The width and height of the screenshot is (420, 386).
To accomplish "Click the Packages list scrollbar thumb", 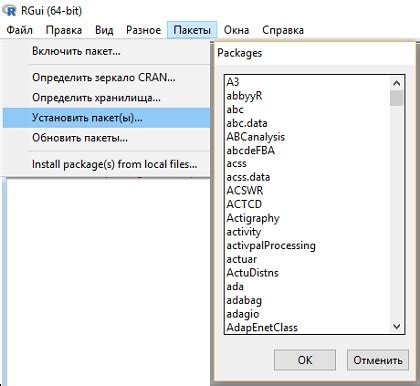I will pyautogui.click(x=397, y=98).
